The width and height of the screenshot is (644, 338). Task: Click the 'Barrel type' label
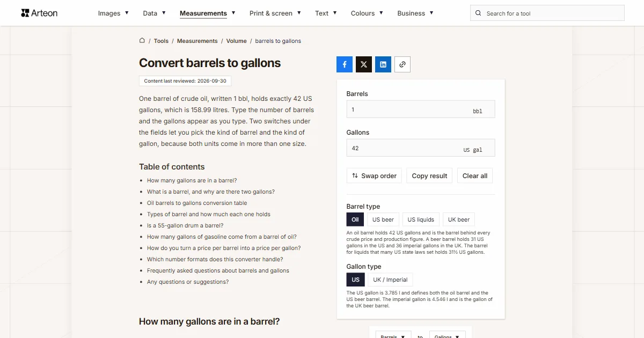pos(363,207)
